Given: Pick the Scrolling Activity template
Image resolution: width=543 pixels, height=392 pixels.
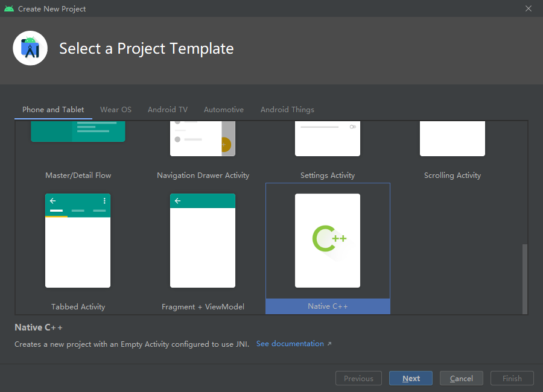Looking at the screenshot, I should point(453,140).
